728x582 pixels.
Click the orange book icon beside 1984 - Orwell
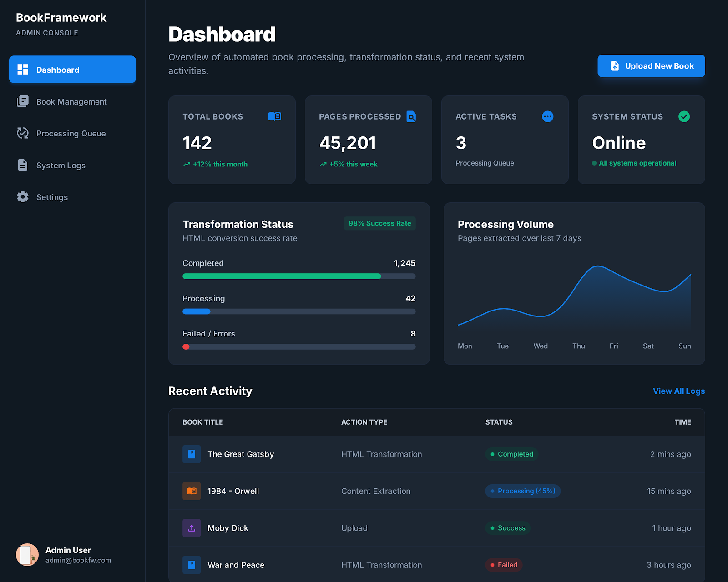192,491
